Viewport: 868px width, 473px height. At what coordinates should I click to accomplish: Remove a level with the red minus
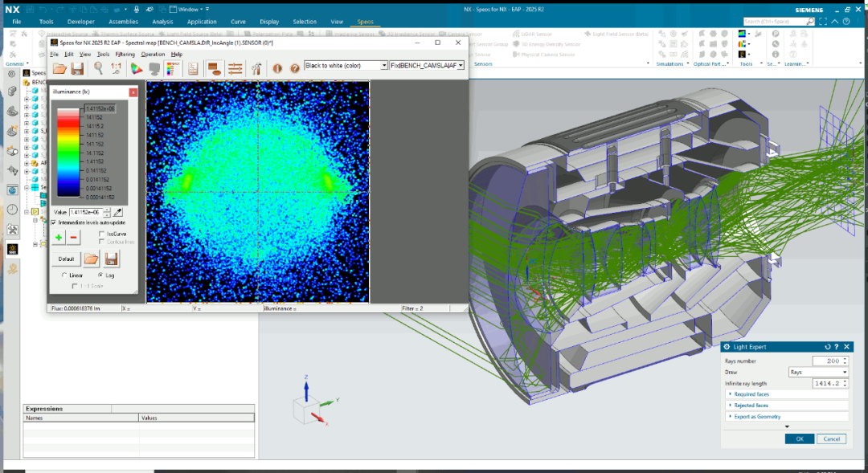click(x=74, y=238)
